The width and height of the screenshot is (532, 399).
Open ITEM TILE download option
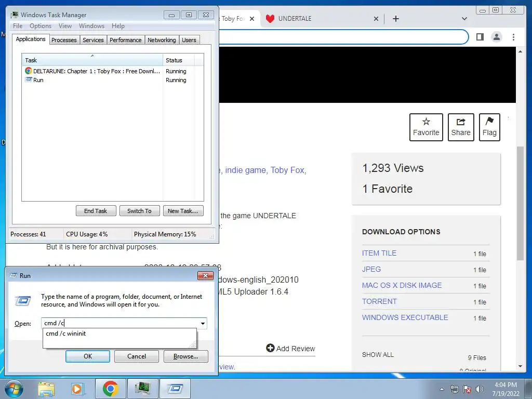coord(379,253)
